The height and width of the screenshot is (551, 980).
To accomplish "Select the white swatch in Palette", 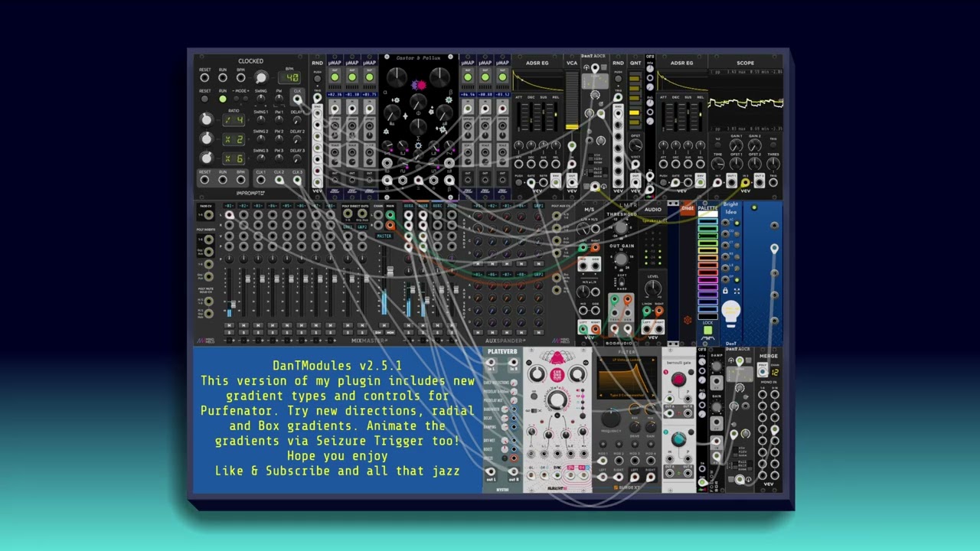I will pos(707,215).
